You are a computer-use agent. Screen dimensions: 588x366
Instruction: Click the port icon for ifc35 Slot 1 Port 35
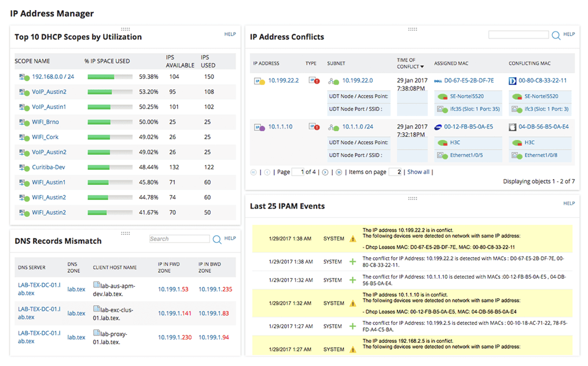click(x=441, y=109)
